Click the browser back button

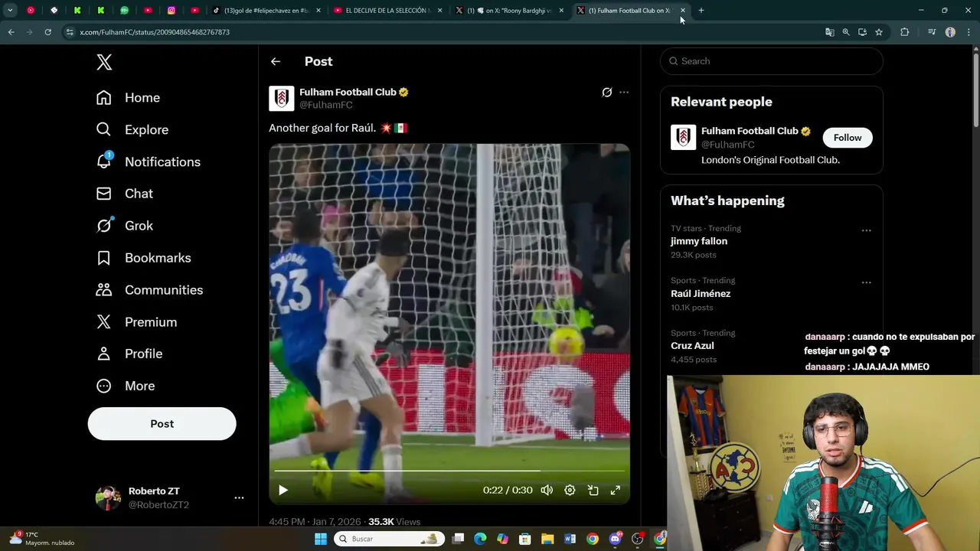tap(11, 32)
